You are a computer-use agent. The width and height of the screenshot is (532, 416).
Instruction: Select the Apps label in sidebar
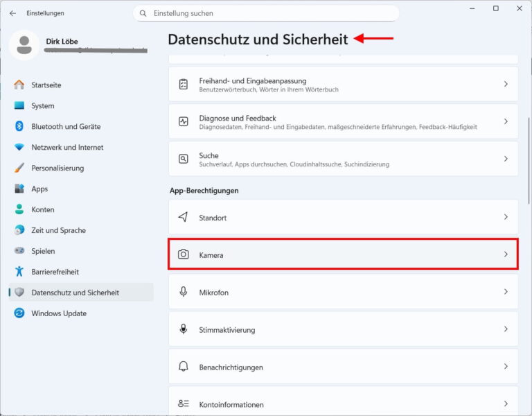tap(39, 189)
